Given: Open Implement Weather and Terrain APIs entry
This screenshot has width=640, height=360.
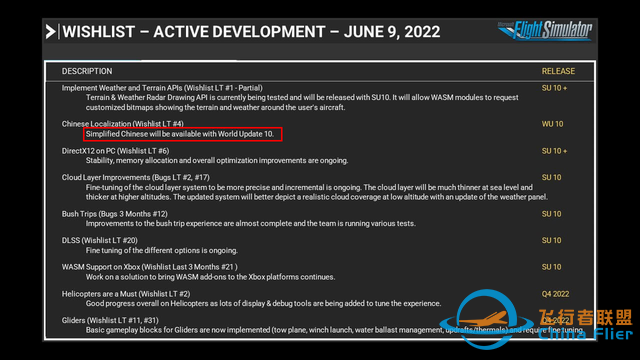Looking at the screenshot, I should pyautogui.click(x=162, y=88).
